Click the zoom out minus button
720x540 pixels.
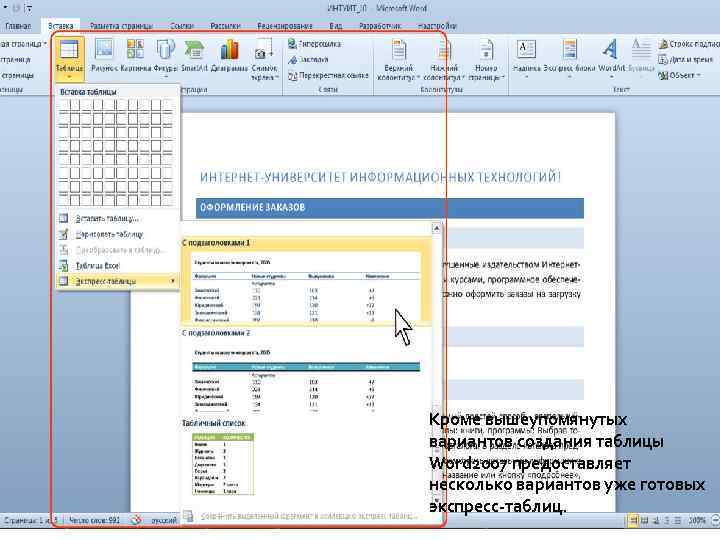[715, 521]
